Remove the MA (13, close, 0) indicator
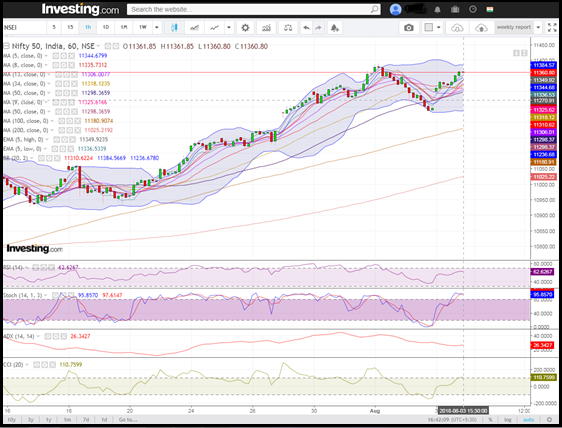 [74, 75]
